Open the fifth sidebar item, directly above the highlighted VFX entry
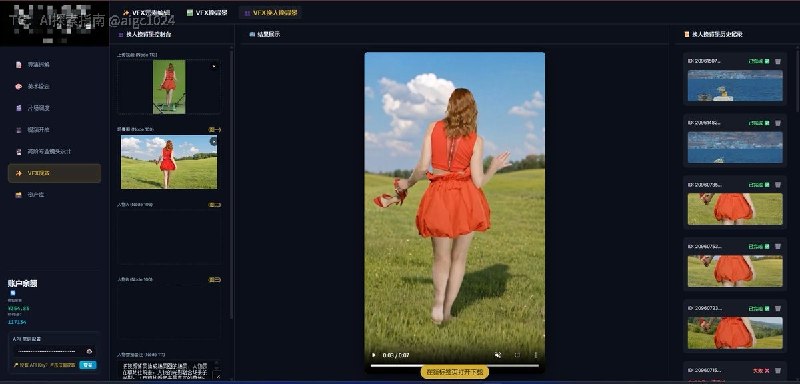 (x=55, y=151)
